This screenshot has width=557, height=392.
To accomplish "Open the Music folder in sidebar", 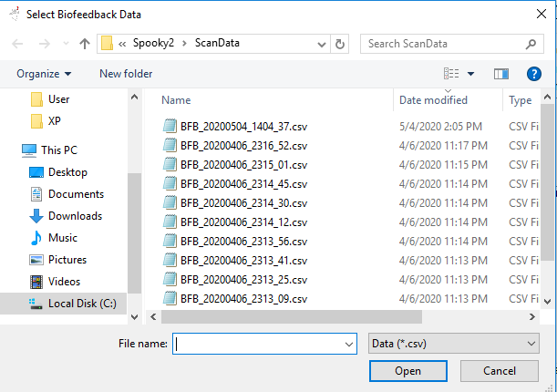I will 62,238.
